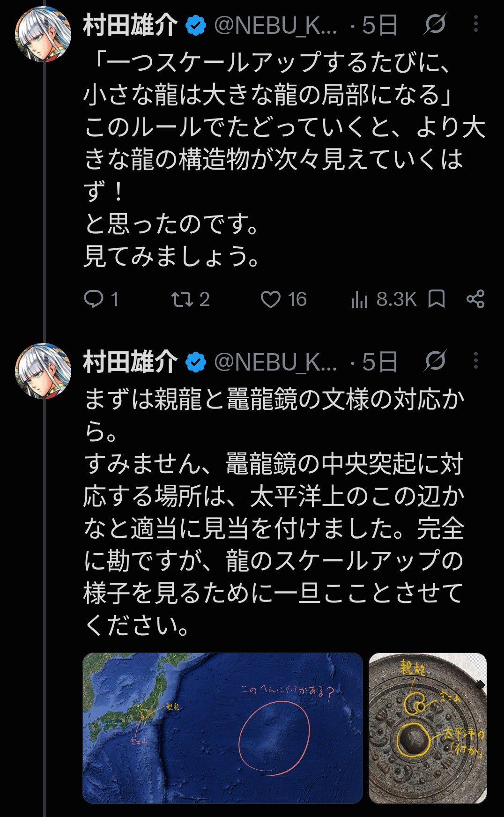Open first tweet's 5日 timestamp
Viewport: 504px width, 817px height.
point(380,25)
